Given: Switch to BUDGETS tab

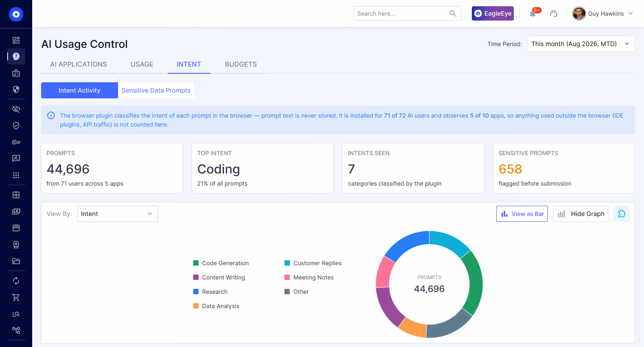Looking at the screenshot, I should (x=241, y=64).
